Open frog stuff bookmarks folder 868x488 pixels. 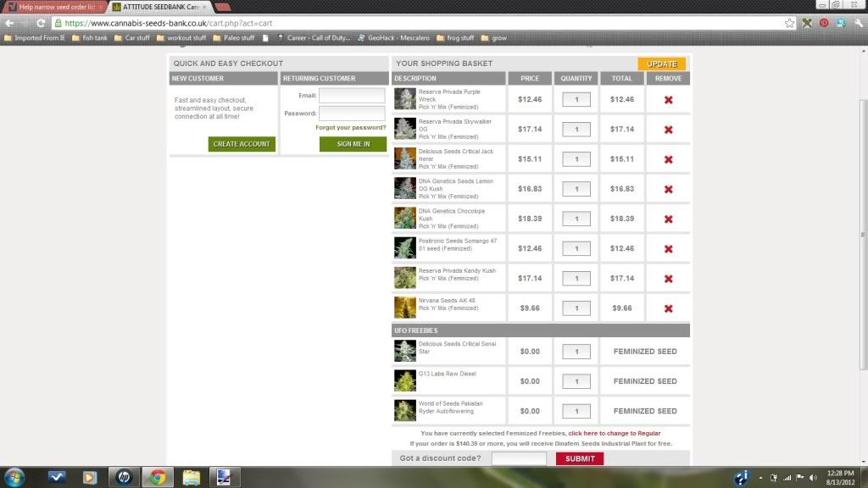[455, 38]
